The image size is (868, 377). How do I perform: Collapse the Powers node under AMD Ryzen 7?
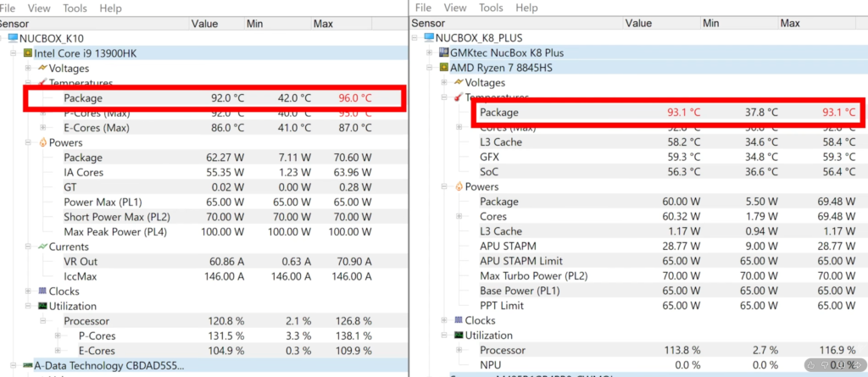[444, 187]
